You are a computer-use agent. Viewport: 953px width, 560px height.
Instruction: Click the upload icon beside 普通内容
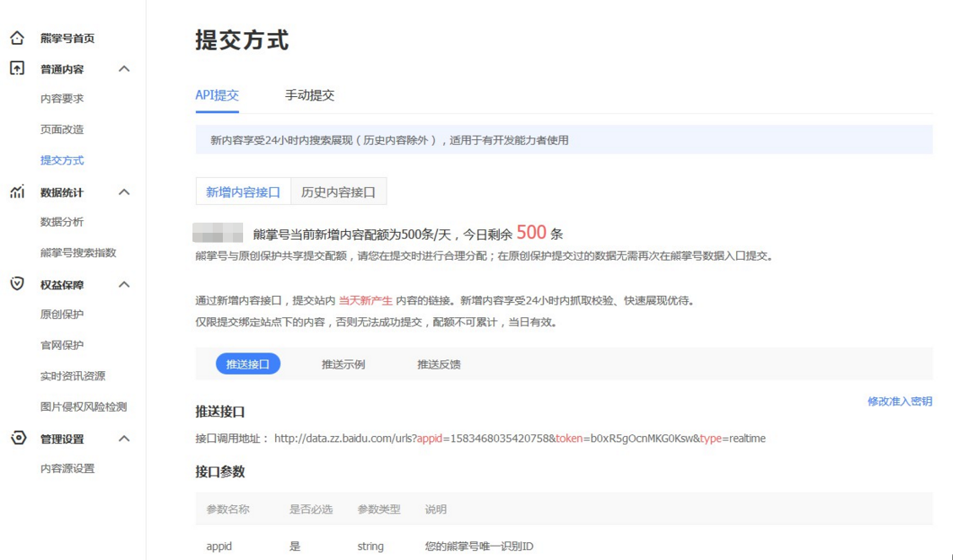coord(17,68)
